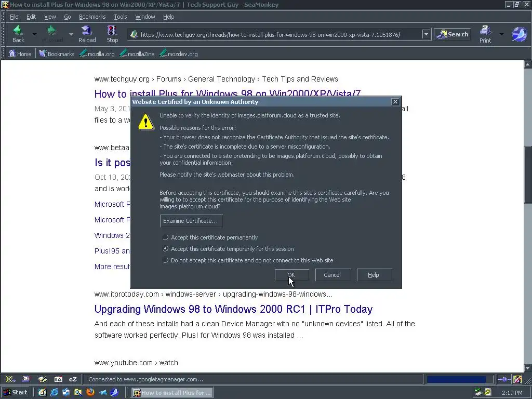The height and width of the screenshot is (399, 532).
Task: Open the Go menu
Action: (x=68, y=17)
